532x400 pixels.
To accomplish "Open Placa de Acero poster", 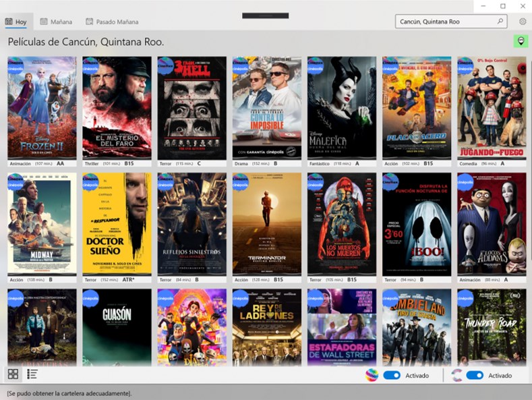I will coord(417,108).
